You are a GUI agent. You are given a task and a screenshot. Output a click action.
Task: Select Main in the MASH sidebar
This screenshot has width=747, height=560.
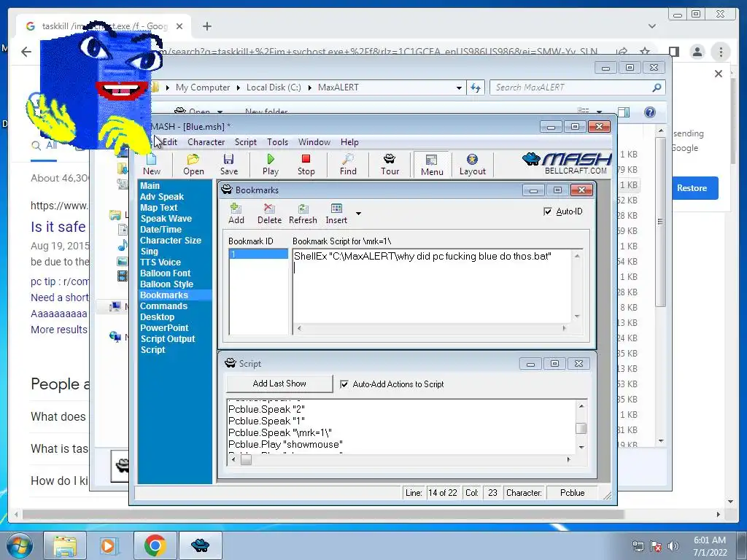(x=150, y=186)
